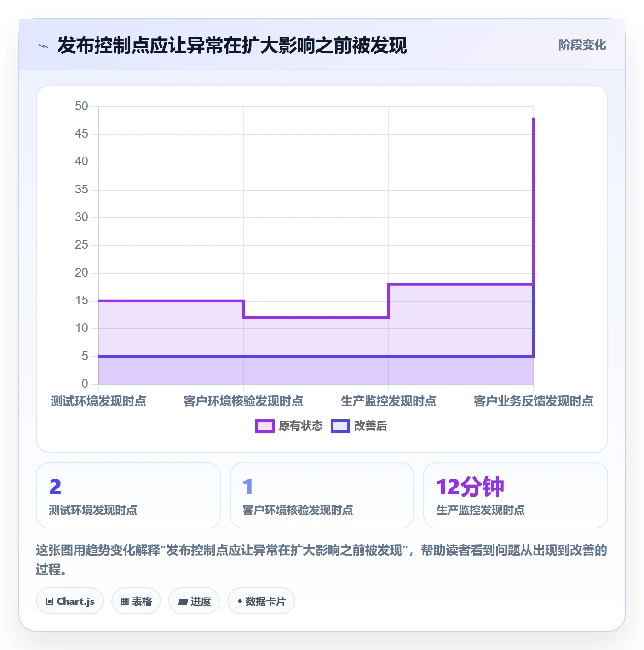Click the y-axis value 45
This screenshot has height=650, width=644.
(x=81, y=134)
